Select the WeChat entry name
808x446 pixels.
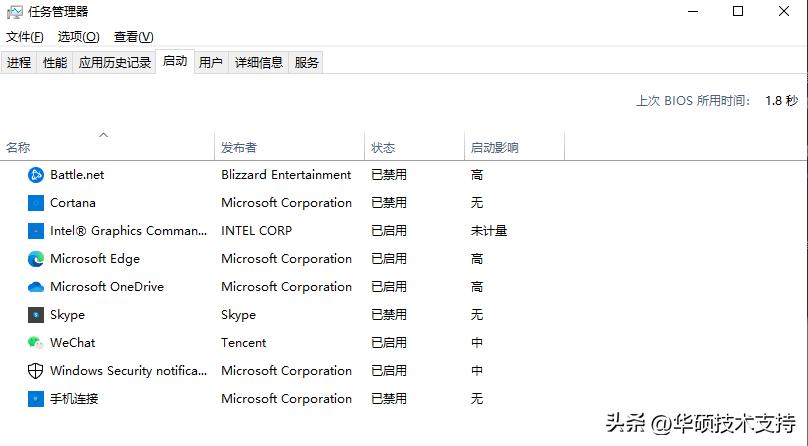click(73, 342)
